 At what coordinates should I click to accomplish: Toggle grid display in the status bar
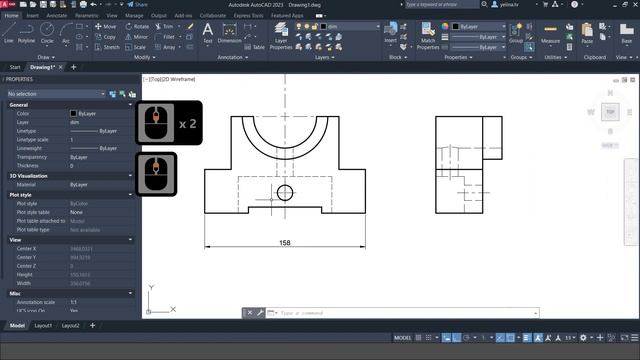(x=418, y=338)
